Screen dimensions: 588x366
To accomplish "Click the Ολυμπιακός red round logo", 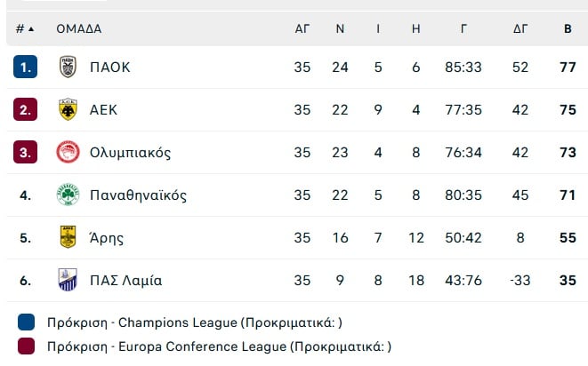I will [68, 152].
